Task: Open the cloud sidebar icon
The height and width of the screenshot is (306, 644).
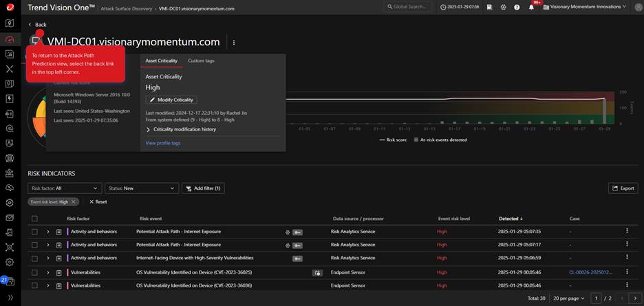Action: pyautogui.click(x=10, y=188)
